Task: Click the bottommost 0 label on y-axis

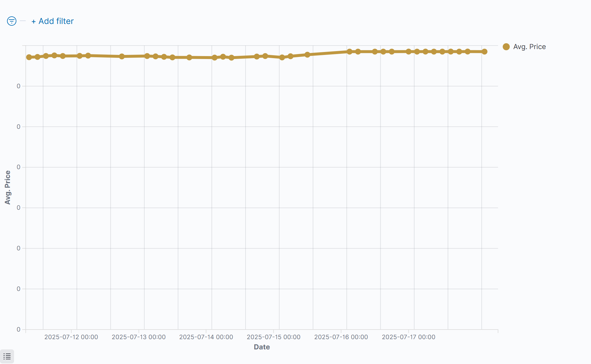Action: tap(18, 330)
